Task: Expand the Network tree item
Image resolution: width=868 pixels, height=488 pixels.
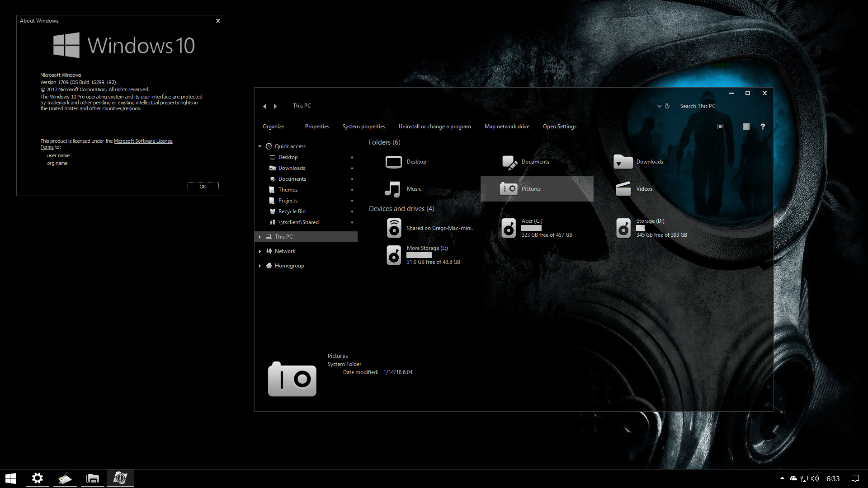Action: pos(260,251)
